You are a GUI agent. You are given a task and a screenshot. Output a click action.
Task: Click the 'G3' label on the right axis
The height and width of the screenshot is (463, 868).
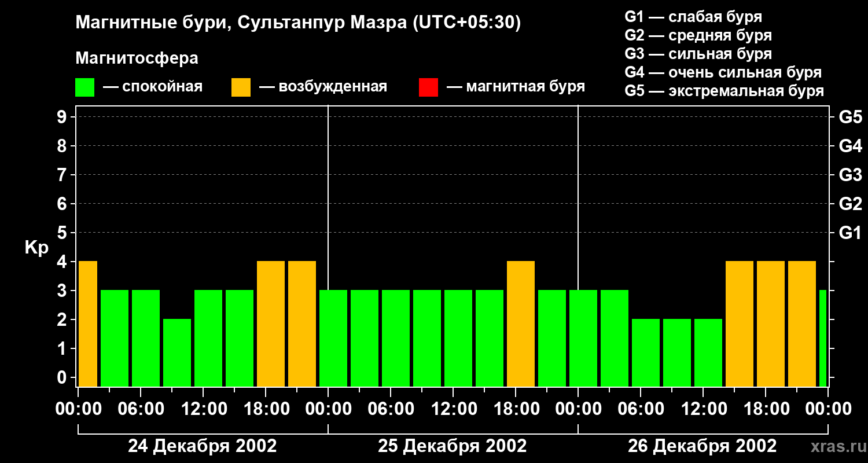(851, 175)
